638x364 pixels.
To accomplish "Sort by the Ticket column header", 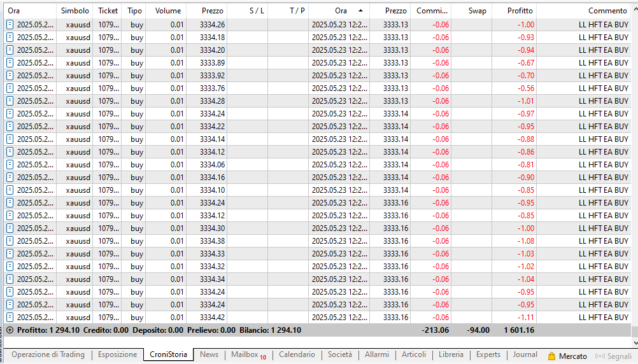I will [108, 11].
